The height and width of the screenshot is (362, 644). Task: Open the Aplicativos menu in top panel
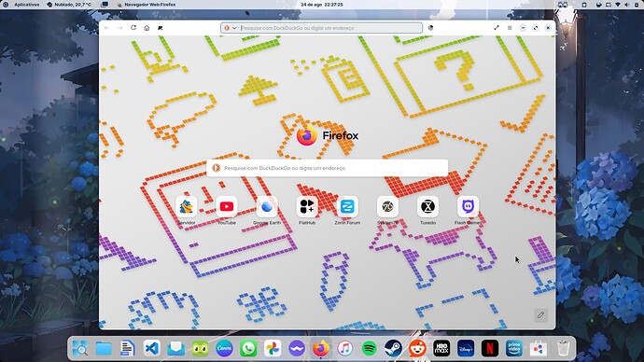pos(27,5)
